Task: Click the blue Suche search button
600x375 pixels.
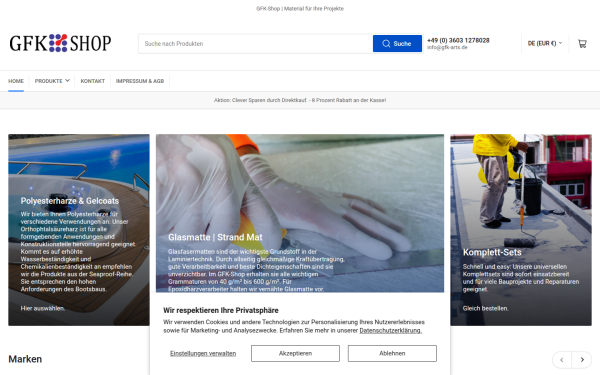Action: [397, 44]
